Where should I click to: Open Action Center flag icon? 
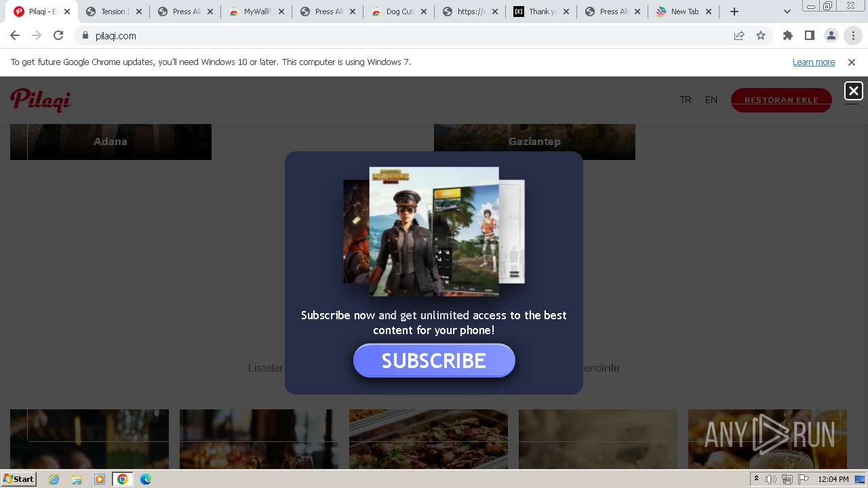[804, 479]
